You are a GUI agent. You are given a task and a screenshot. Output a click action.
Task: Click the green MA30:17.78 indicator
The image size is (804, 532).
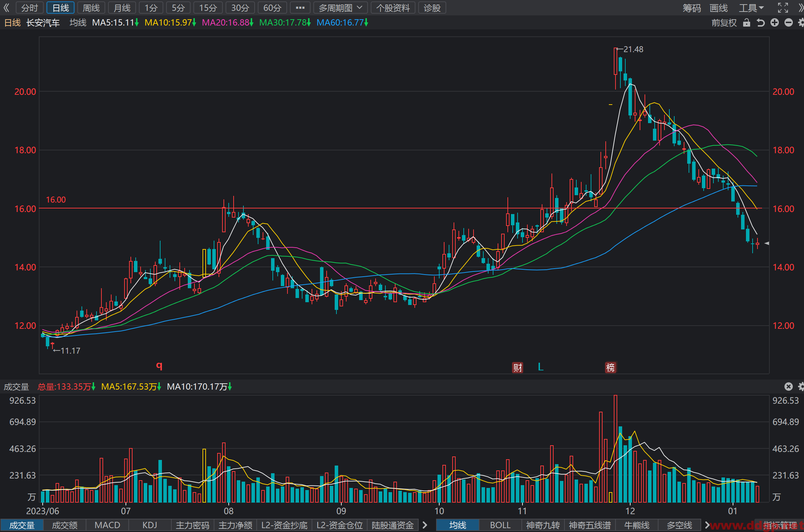[285, 23]
